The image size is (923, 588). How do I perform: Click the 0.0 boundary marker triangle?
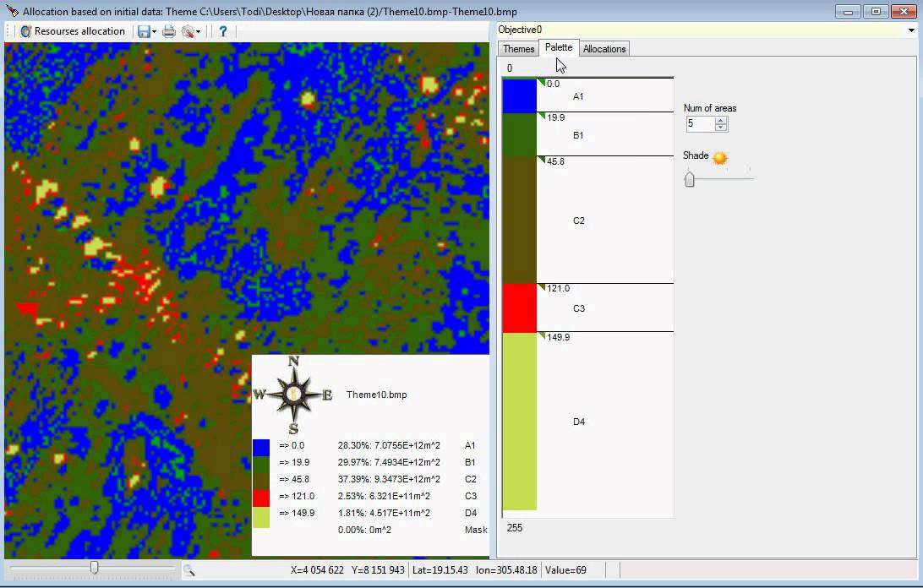(542, 83)
